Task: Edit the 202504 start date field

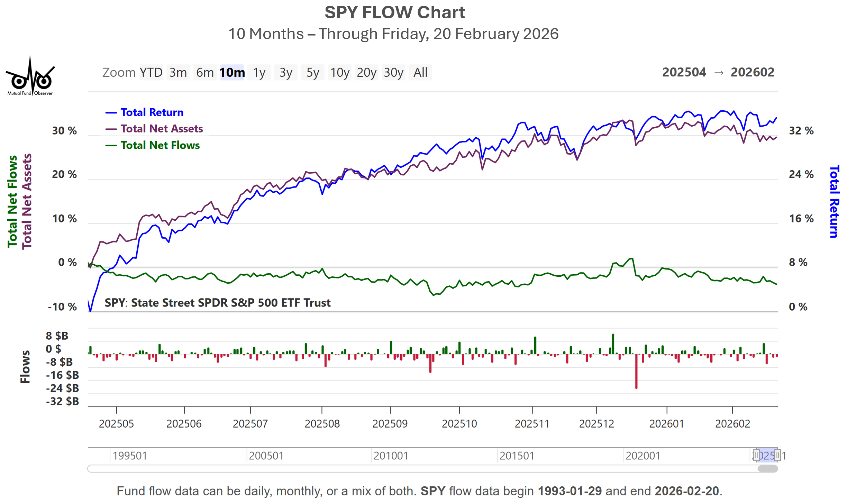Action: pos(684,72)
